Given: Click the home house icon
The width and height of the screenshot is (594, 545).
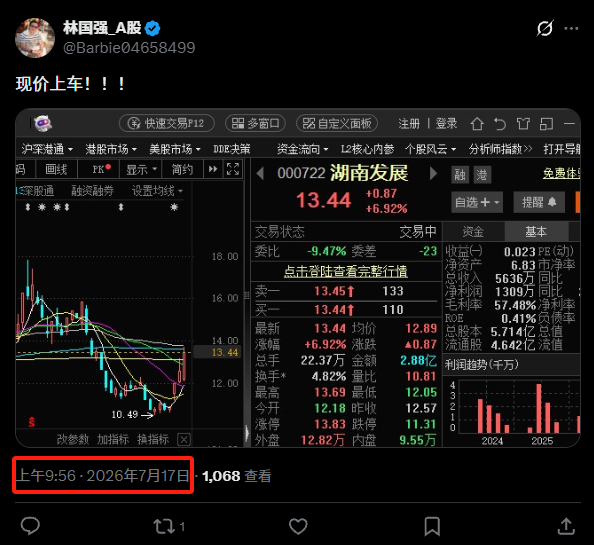Looking at the screenshot, I should (477, 124).
